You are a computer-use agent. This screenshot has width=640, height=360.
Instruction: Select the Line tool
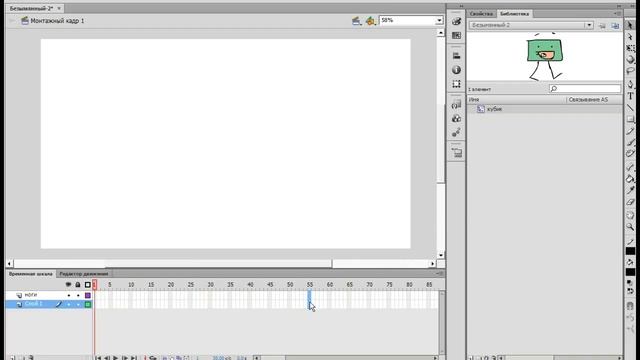[x=630, y=107]
